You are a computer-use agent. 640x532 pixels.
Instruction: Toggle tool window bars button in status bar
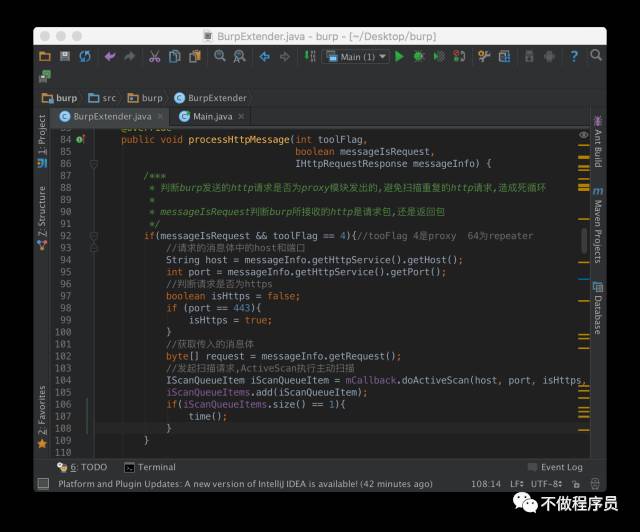coord(43,484)
